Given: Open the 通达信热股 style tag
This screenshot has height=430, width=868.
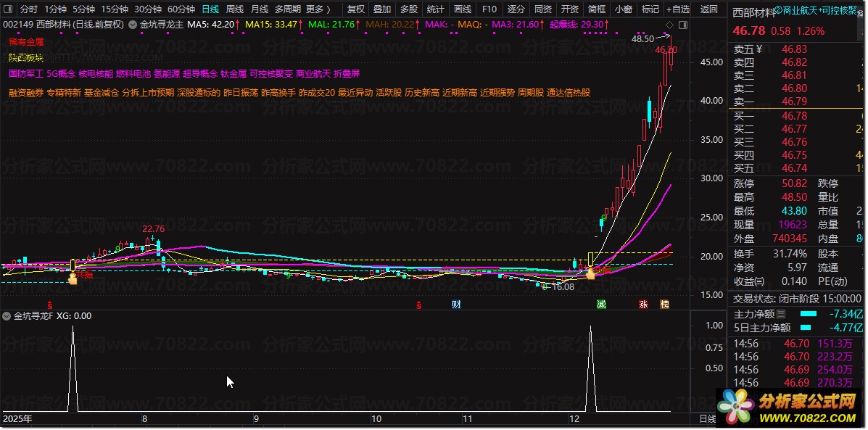Looking at the screenshot, I should pyautogui.click(x=569, y=92).
